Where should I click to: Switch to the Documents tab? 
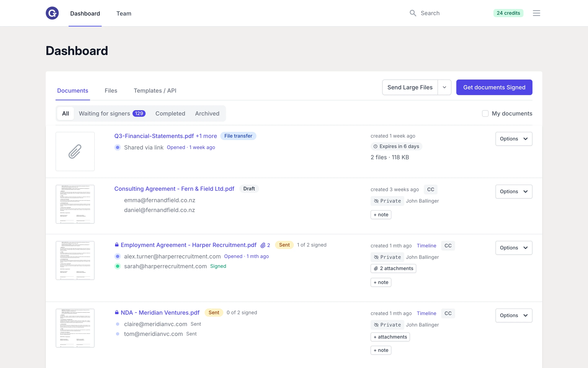73,91
